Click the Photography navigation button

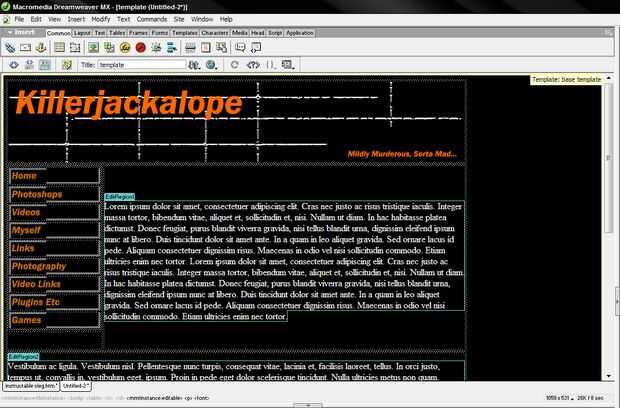click(x=55, y=266)
